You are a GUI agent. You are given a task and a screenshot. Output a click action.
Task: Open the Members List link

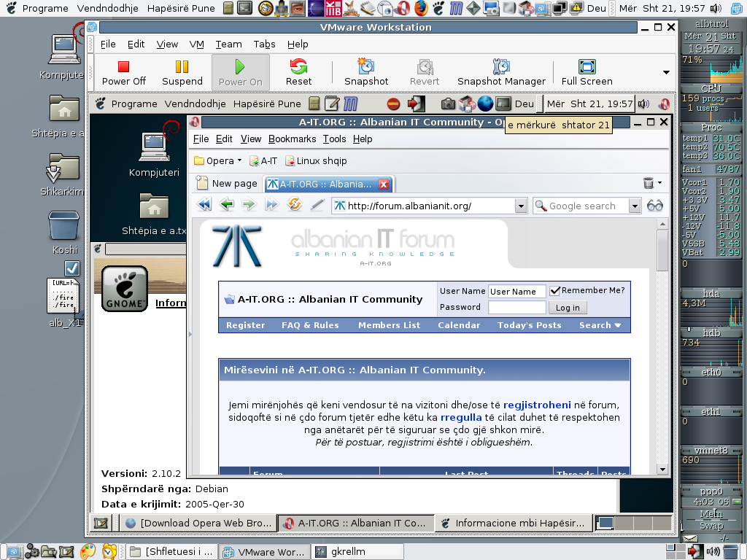click(390, 325)
